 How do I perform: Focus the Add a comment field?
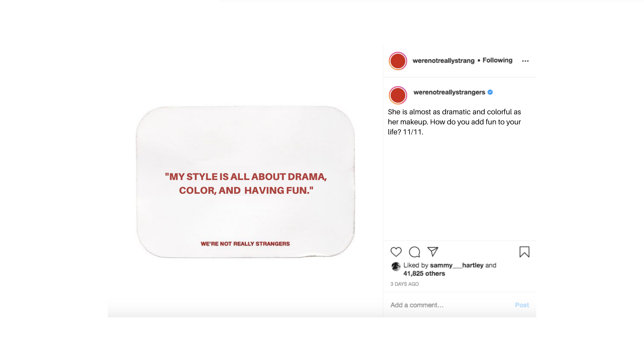[449, 305]
